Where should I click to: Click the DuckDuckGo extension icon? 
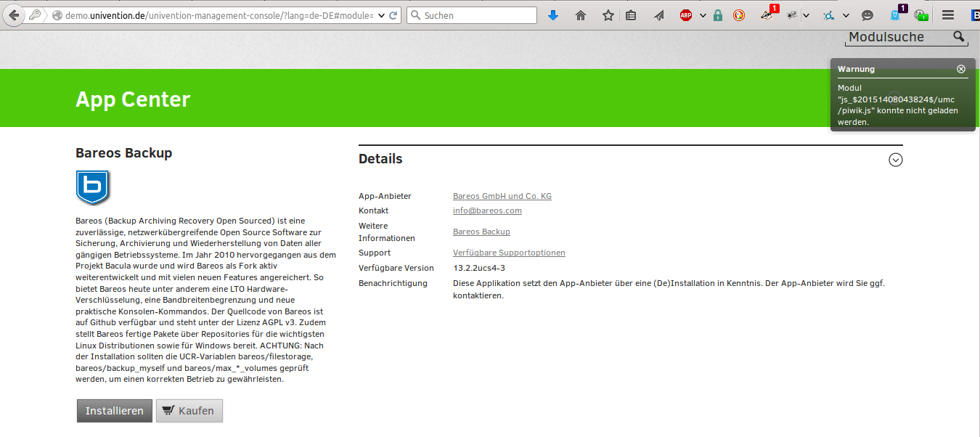tap(739, 15)
